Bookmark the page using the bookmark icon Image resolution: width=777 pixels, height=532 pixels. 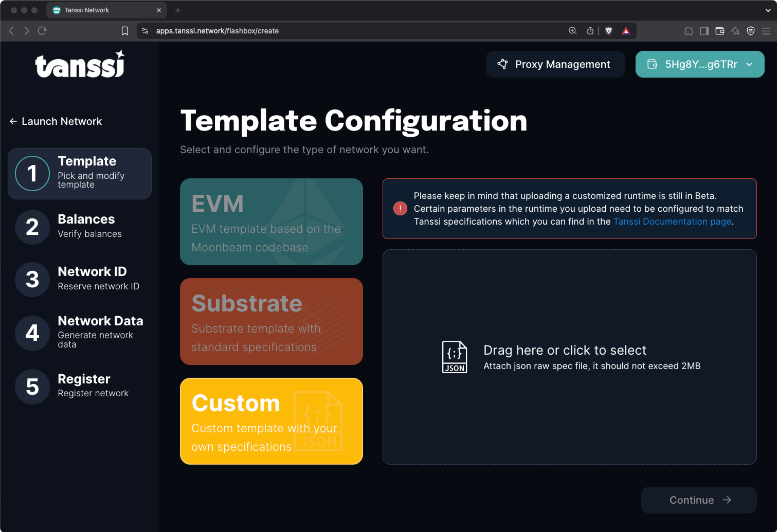[x=125, y=31]
